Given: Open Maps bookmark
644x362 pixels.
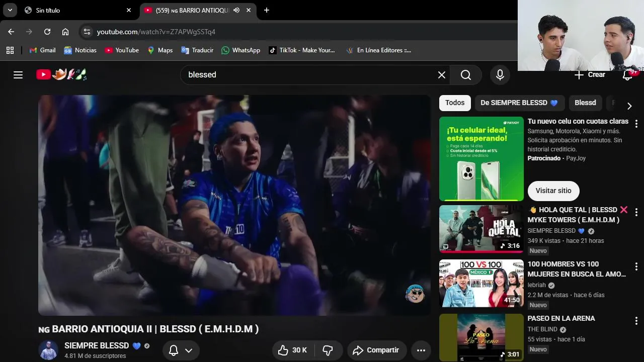Looking at the screenshot, I should click(160, 50).
